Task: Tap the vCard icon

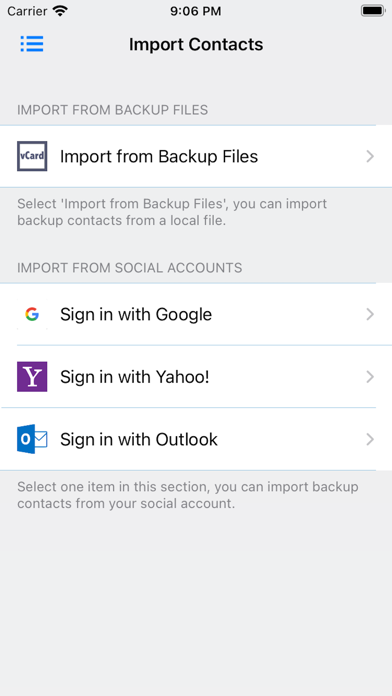Action: tap(32, 156)
